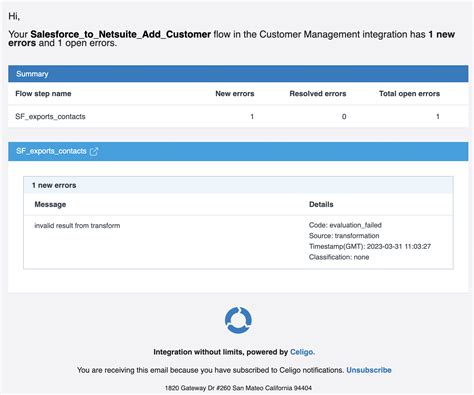This screenshot has width=474, height=395.
Task: Click the Details column header
Action: (x=321, y=204)
